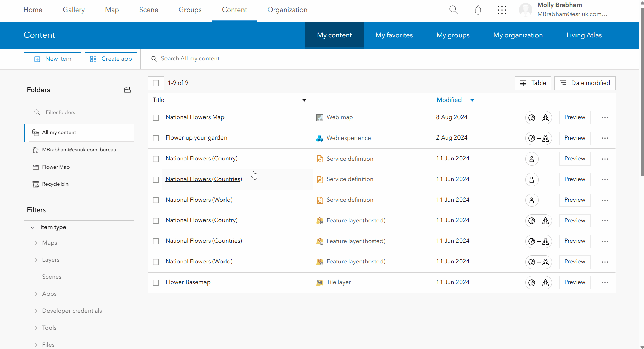Expand the Layers filter

(x=36, y=260)
